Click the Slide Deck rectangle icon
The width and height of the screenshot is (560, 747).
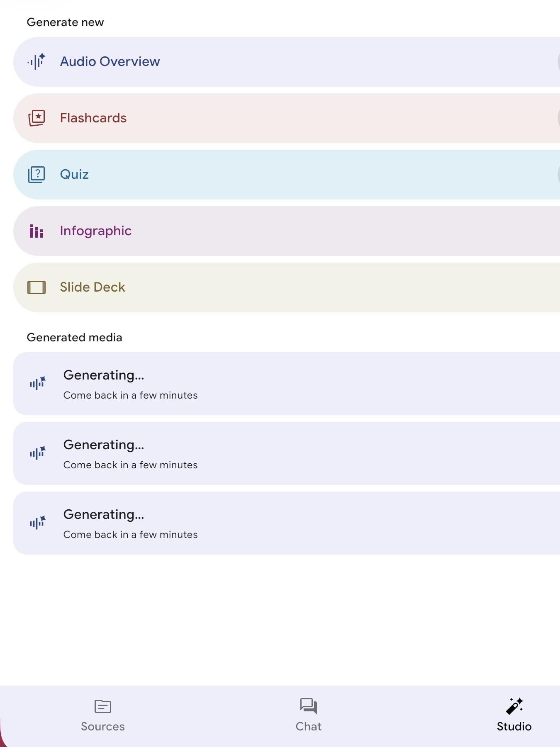click(37, 287)
